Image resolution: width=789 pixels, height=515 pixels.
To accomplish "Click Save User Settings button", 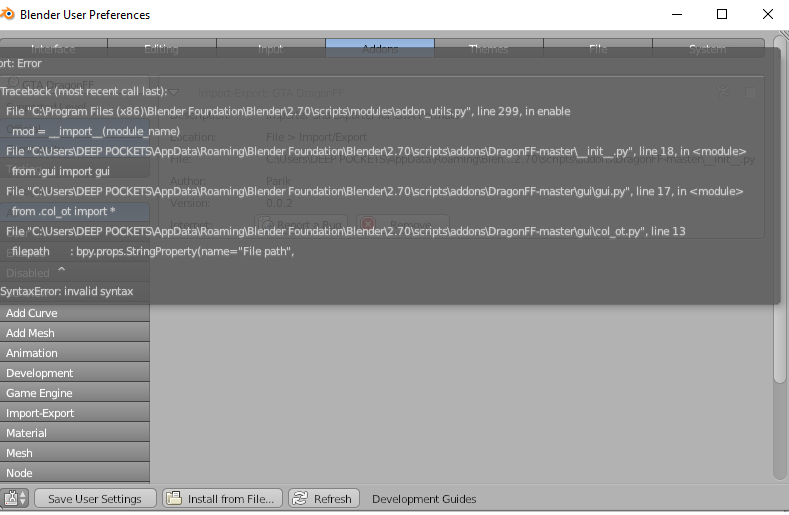I will point(95,498).
